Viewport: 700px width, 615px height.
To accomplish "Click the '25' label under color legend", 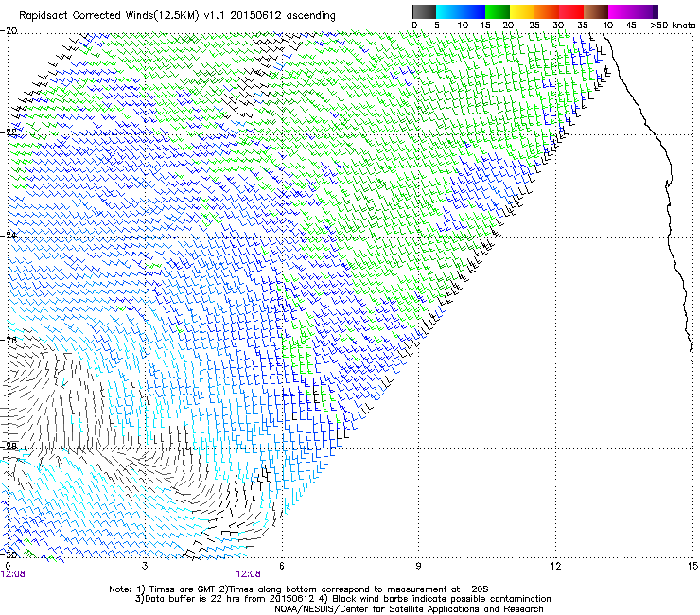I will point(534,25).
